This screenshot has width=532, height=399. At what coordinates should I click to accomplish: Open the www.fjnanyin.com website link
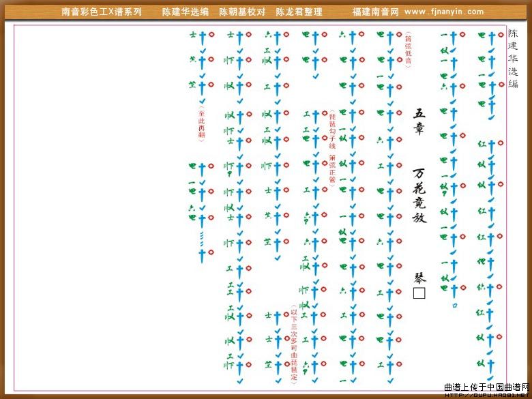tap(444, 12)
